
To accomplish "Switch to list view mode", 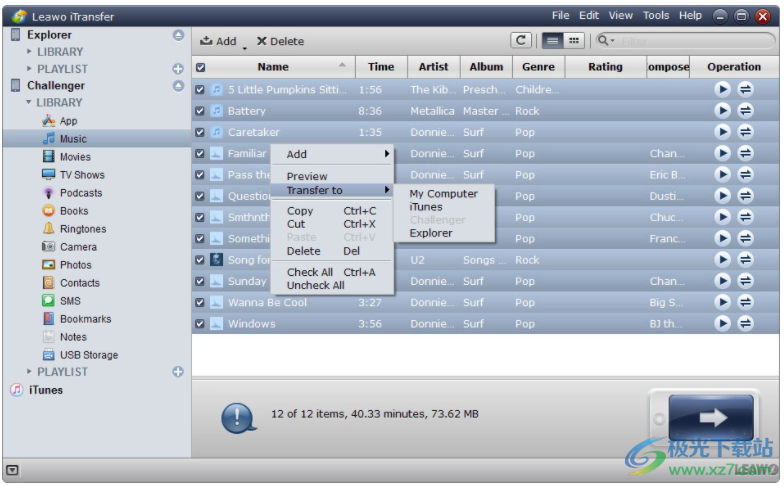I will (552, 40).
